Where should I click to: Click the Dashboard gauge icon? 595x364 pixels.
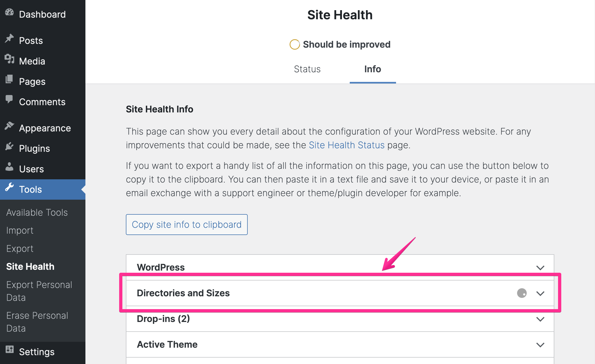(x=9, y=13)
